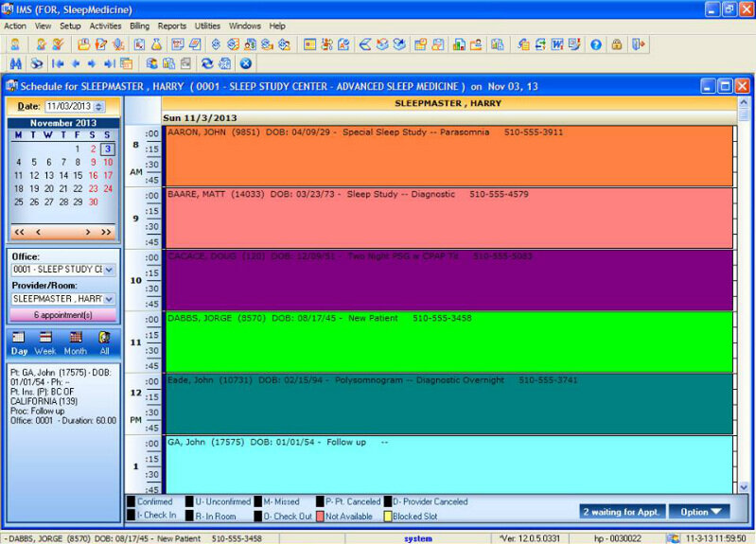Click the refresh schedule icon

[x=205, y=63]
